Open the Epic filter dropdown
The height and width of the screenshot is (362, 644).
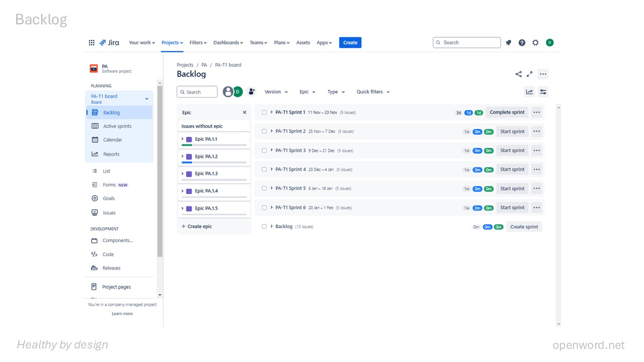tap(307, 92)
